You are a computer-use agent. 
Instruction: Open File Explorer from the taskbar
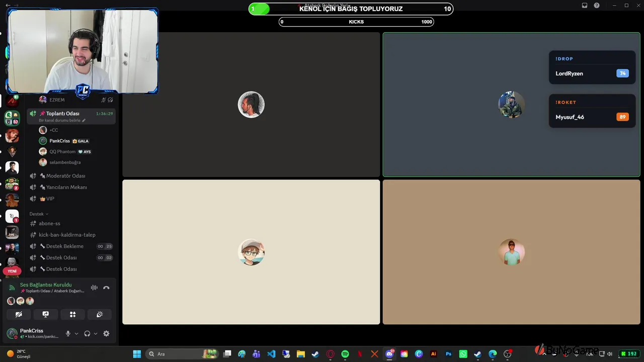(301, 354)
